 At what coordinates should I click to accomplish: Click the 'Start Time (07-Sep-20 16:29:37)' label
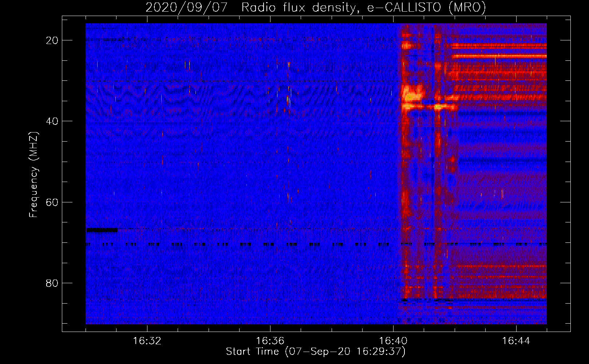tap(316, 352)
